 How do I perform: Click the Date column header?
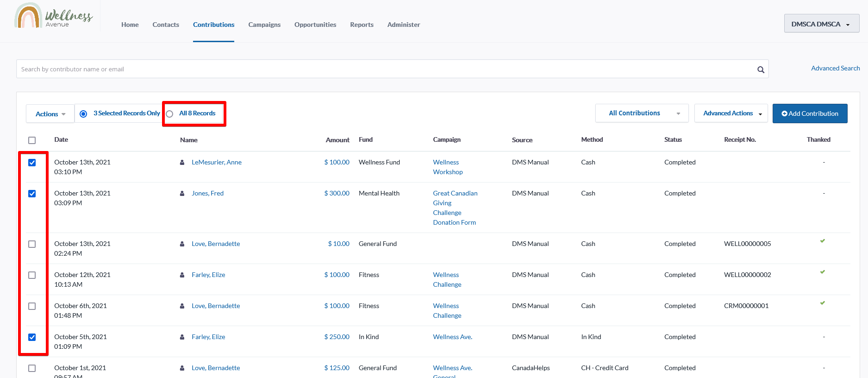pos(61,139)
